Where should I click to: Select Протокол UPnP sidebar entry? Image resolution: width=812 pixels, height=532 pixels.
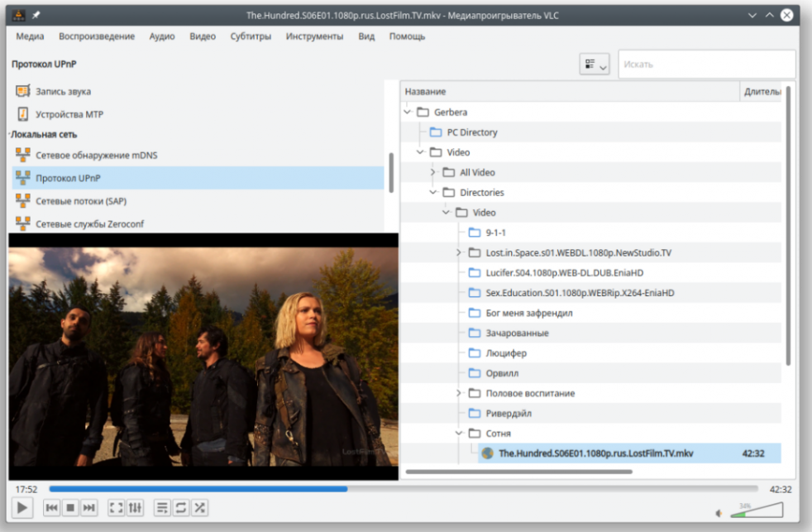point(198,178)
